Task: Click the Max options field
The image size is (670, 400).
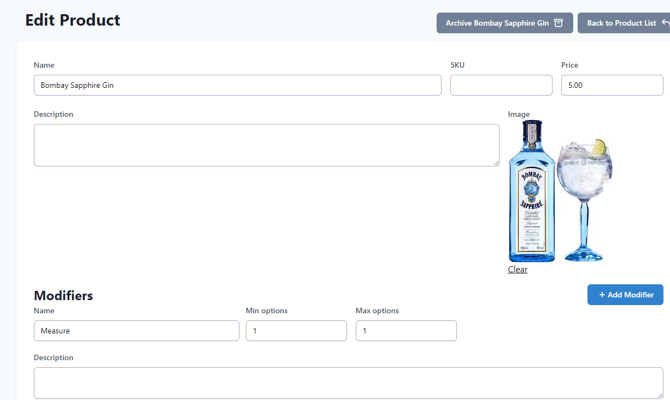Action: click(x=406, y=331)
